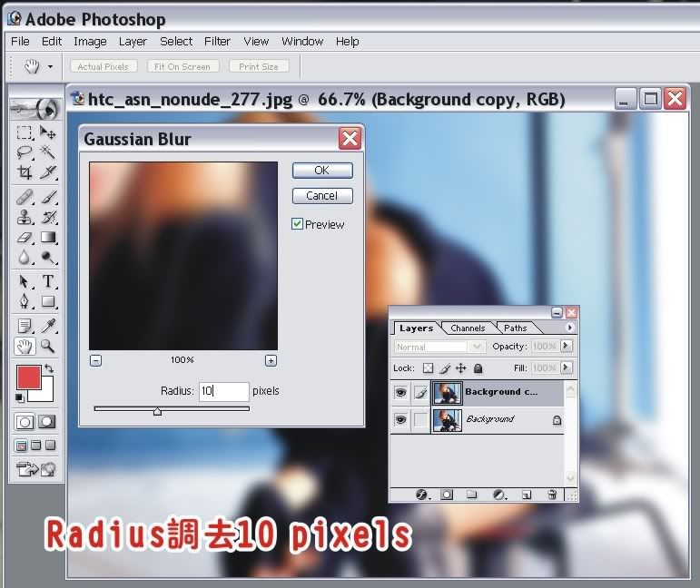The width and height of the screenshot is (700, 588).
Task: Click Cancel in Gaussian Blur dialog
Action: pos(322,196)
